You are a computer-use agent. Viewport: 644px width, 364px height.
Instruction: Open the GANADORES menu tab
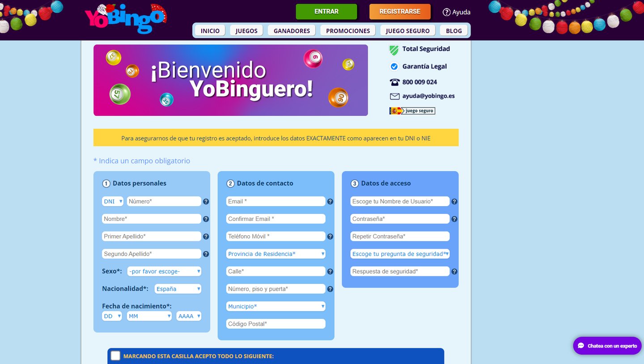tap(292, 30)
